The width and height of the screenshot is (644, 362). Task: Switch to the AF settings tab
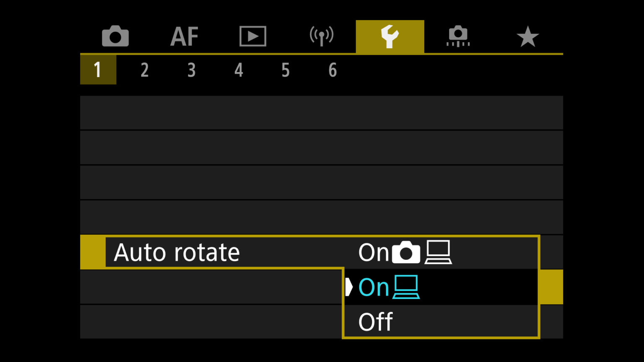click(184, 36)
